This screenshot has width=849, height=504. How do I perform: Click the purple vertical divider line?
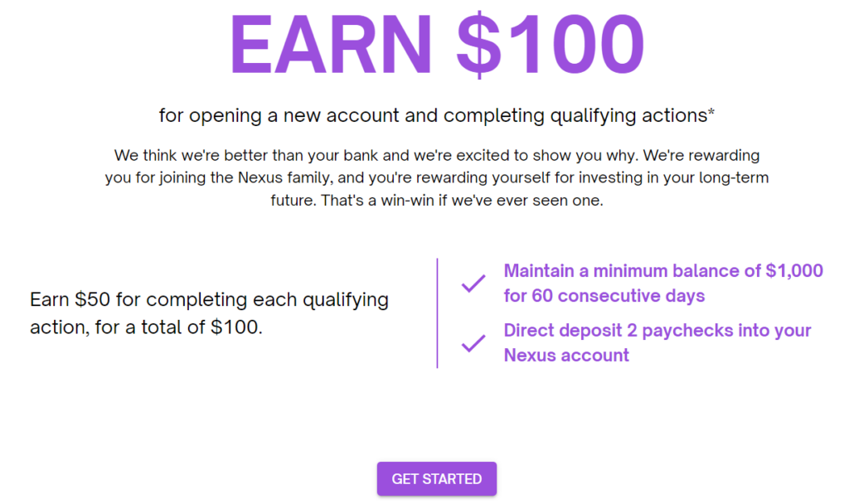[437, 313]
